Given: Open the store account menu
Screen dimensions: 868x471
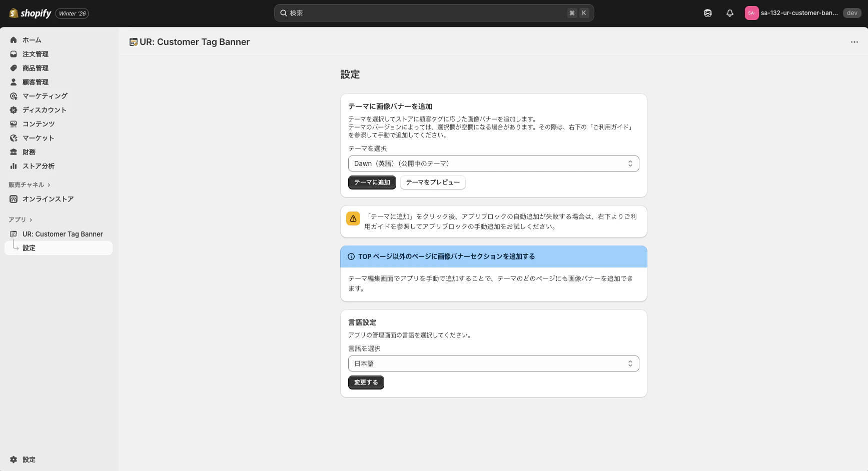Looking at the screenshot, I should pos(802,13).
